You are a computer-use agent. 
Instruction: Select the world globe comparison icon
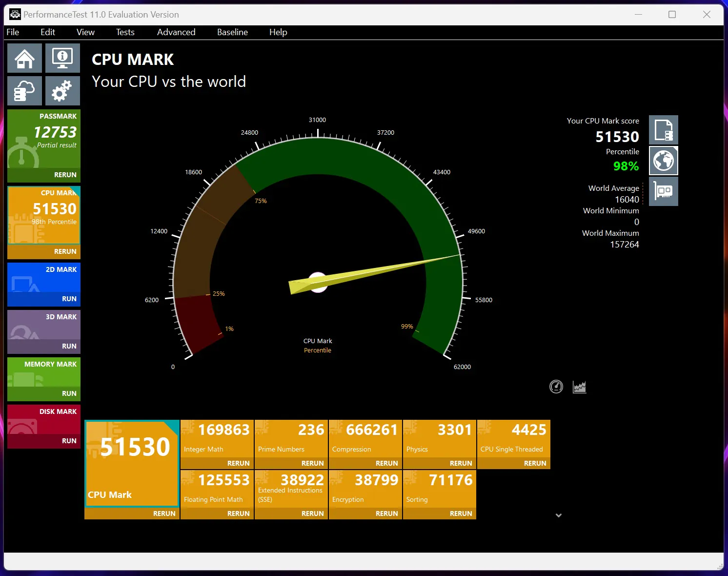(664, 161)
